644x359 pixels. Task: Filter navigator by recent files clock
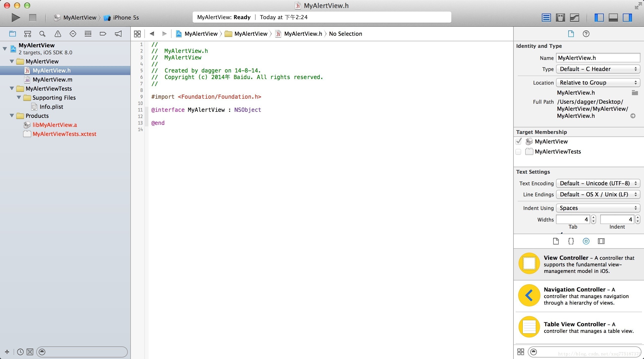point(20,352)
